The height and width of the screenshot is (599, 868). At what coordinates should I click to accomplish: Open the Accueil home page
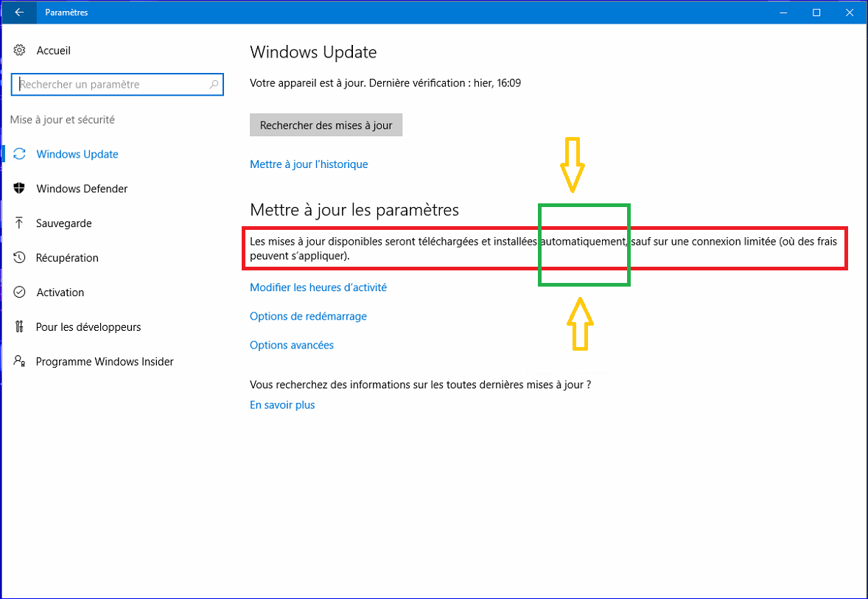(x=54, y=50)
